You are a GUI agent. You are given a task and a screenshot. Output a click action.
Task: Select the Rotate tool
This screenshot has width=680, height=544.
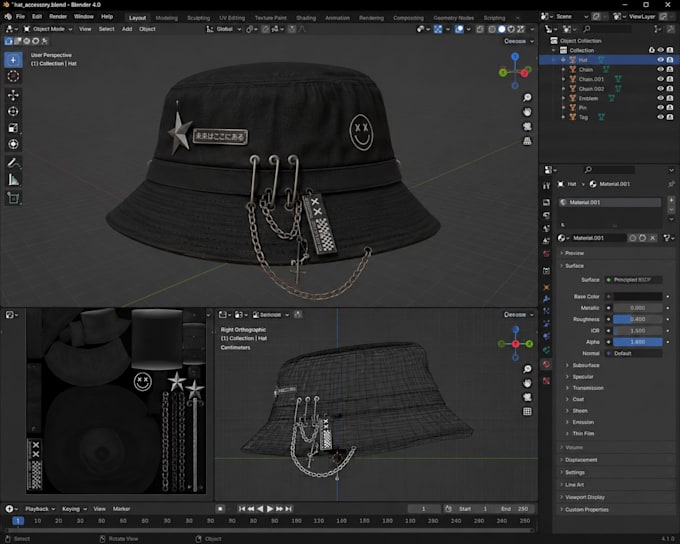point(13,111)
